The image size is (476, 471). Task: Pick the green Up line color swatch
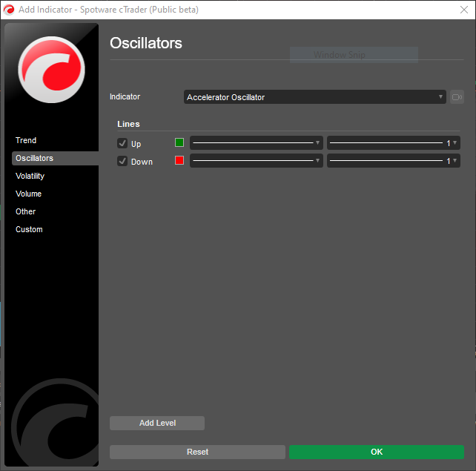click(179, 143)
